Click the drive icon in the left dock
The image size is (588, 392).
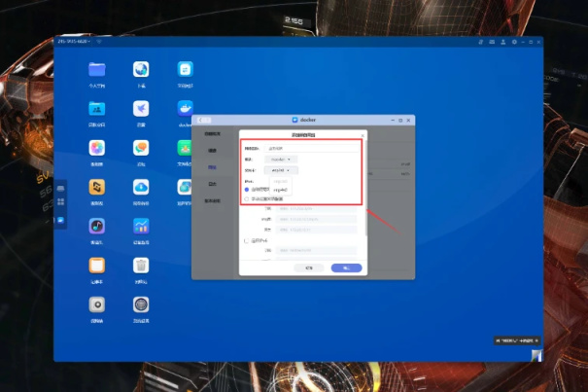tap(61, 189)
